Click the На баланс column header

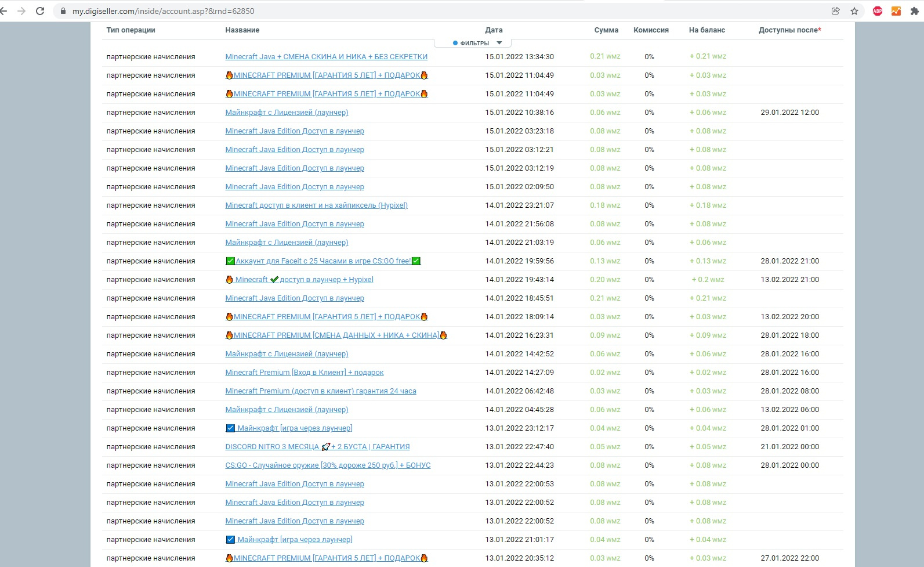pyautogui.click(x=707, y=30)
